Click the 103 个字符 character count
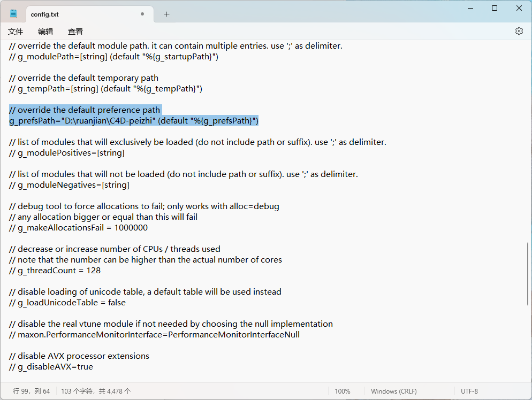The image size is (532, 400). coord(96,391)
